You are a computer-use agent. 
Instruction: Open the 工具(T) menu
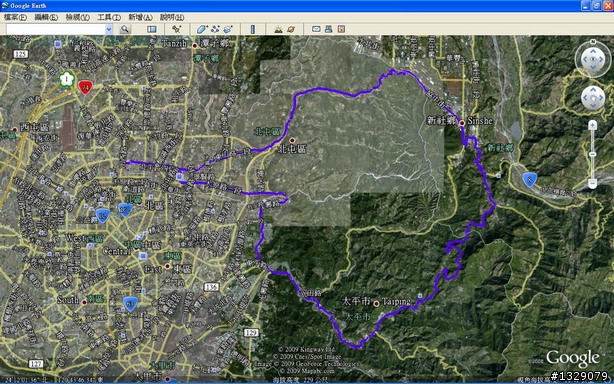[x=109, y=17]
